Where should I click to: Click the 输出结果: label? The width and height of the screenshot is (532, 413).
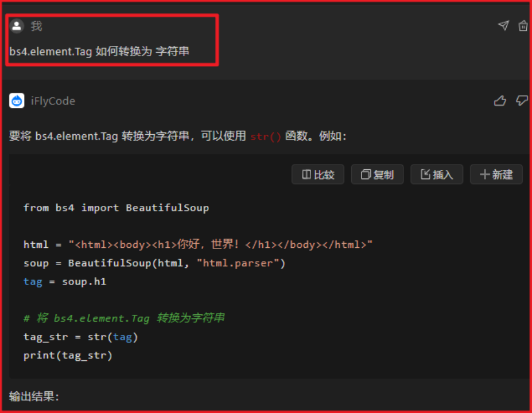coord(34,396)
